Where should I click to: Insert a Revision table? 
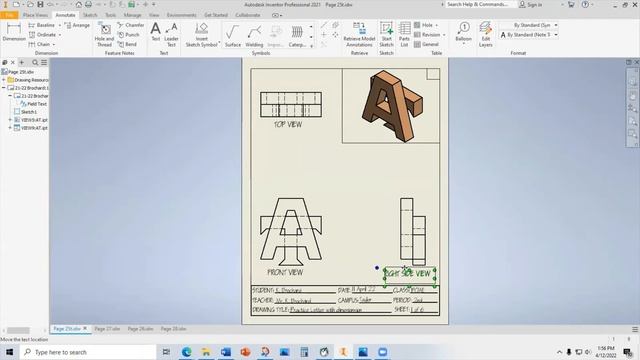(x=427, y=35)
